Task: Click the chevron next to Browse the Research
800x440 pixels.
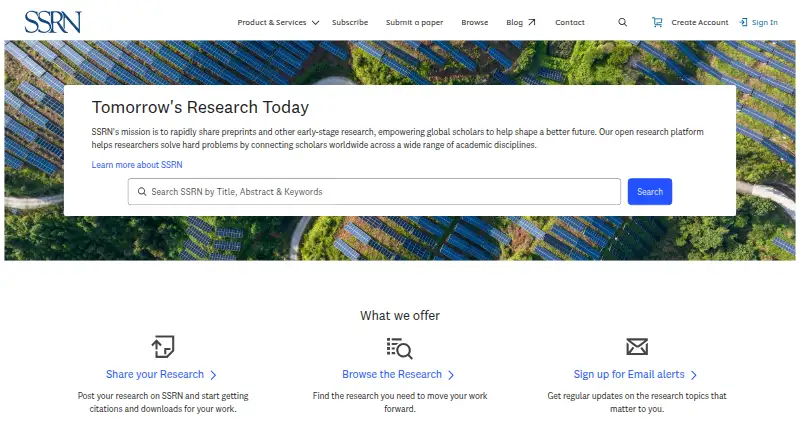Action: (451, 375)
